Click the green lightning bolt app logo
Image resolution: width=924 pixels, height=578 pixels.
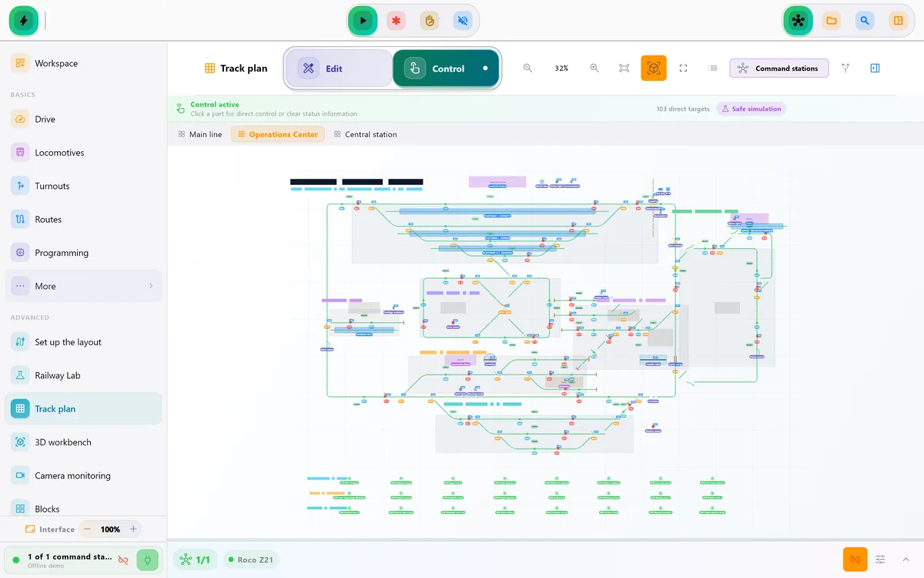coord(24,21)
